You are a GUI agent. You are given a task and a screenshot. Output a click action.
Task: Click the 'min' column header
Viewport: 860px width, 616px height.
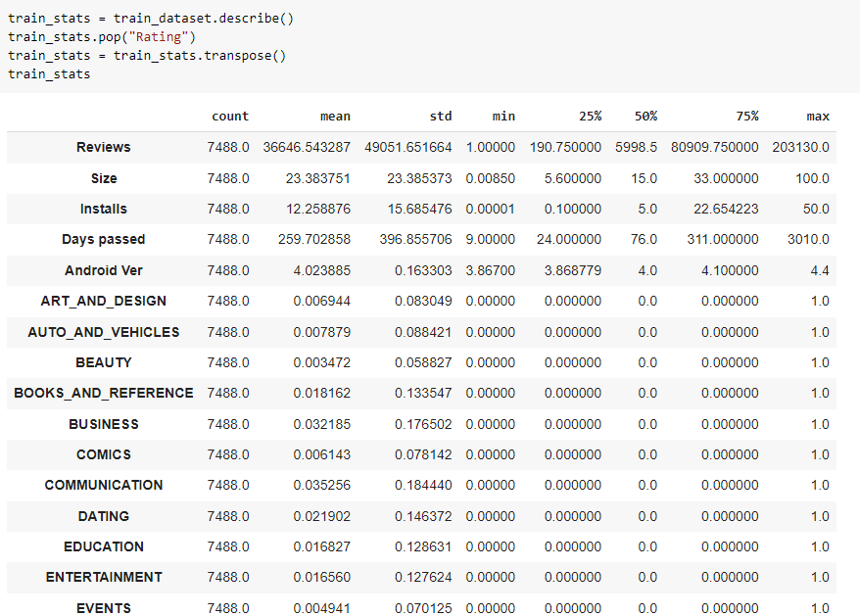coord(503,117)
